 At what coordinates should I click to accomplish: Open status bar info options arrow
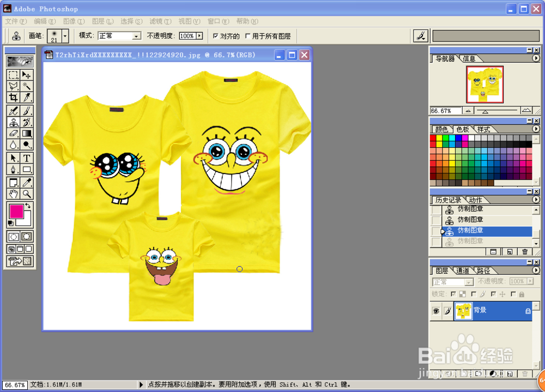click(141, 385)
